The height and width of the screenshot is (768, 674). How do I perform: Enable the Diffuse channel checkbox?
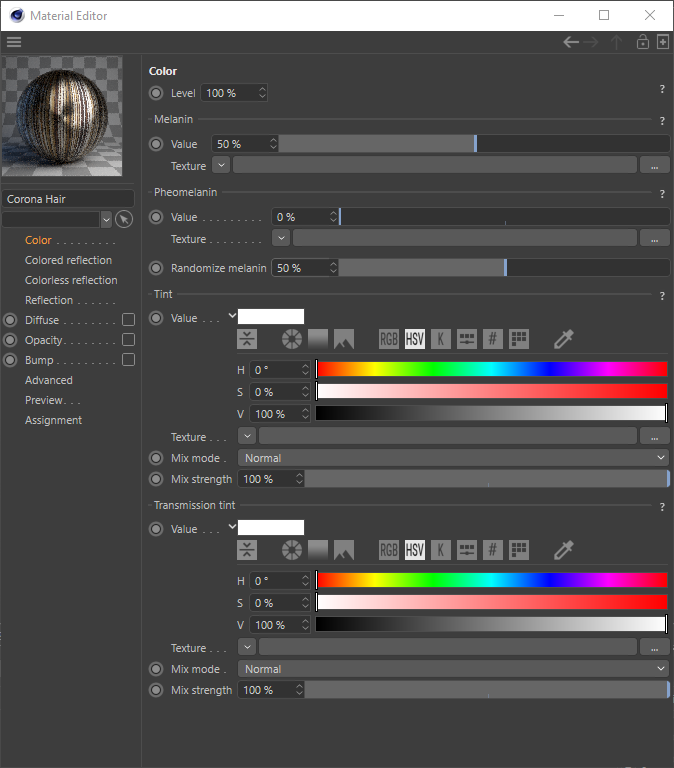pos(128,320)
